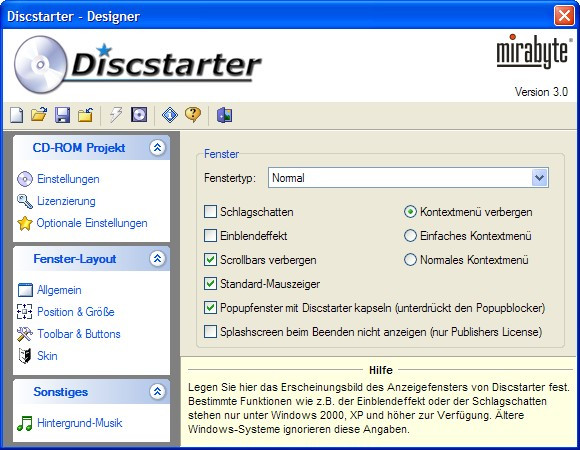Open the Skin settings link

tap(47, 356)
